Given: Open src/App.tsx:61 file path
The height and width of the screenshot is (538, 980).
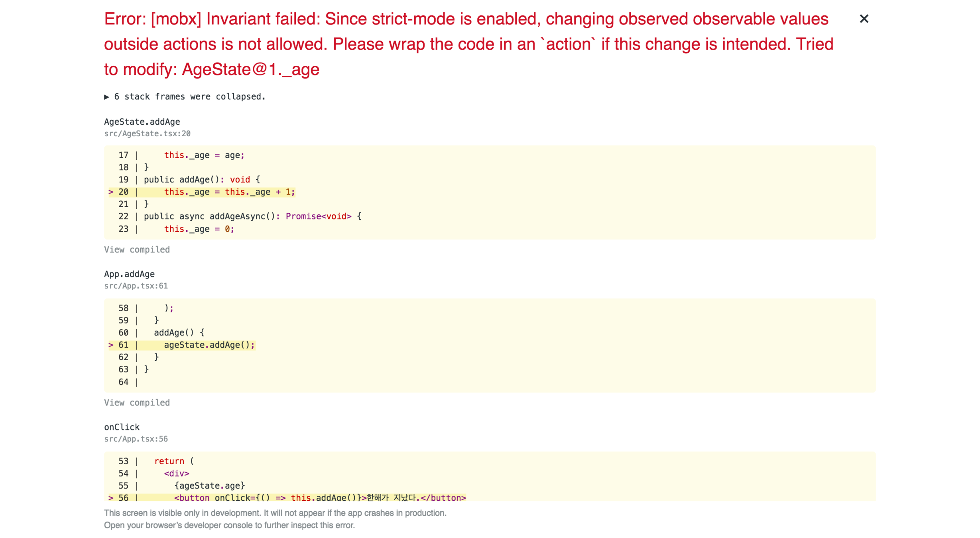Looking at the screenshot, I should (x=136, y=286).
